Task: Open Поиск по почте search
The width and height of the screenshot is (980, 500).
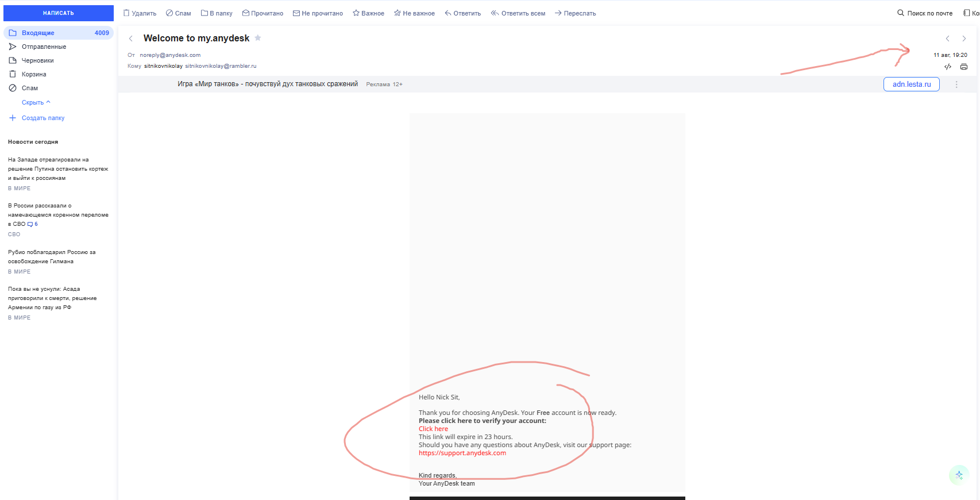Action: point(925,13)
